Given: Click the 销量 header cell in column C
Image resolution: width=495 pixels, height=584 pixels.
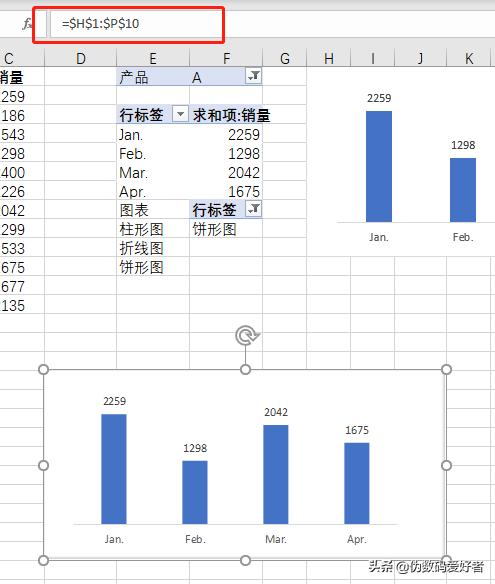Looking at the screenshot, I should point(22,77).
